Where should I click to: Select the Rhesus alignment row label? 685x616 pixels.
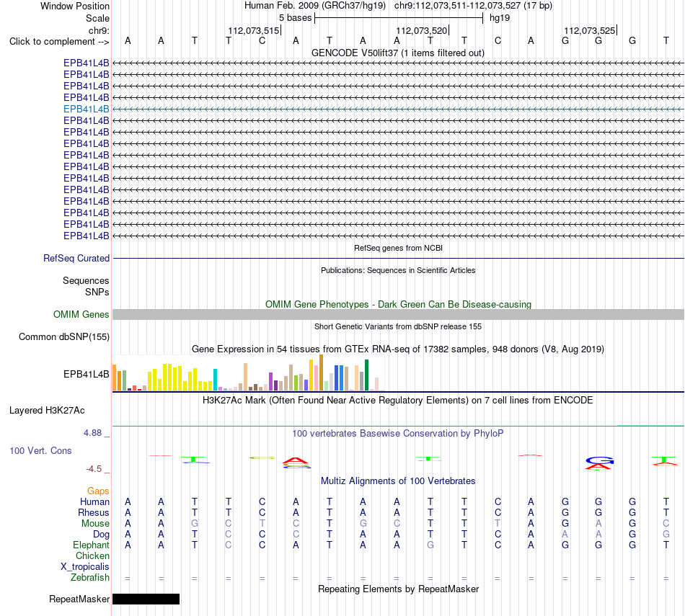[94, 512]
